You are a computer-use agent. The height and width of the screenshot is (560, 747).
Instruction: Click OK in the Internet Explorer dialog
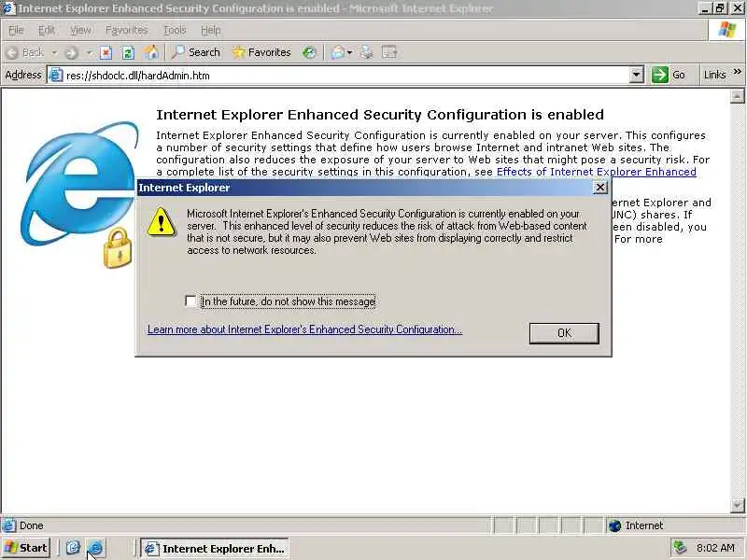pyautogui.click(x=564, y=333)
